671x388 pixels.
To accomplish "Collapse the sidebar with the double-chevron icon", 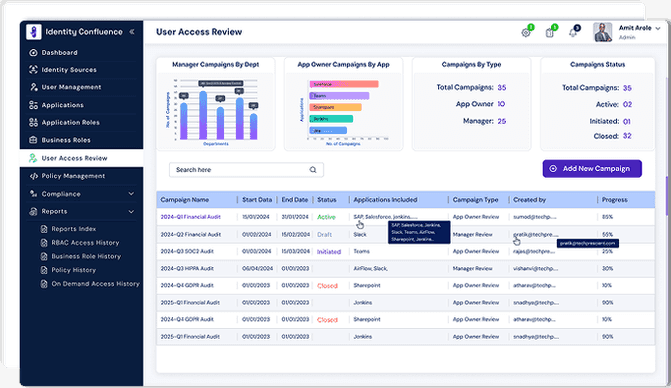I will point(132,32).
